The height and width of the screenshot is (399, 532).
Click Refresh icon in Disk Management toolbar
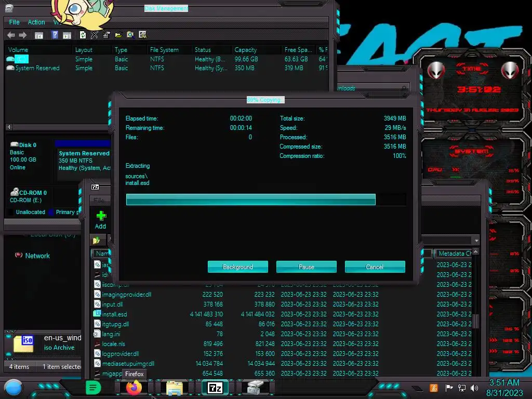(83, 35)
